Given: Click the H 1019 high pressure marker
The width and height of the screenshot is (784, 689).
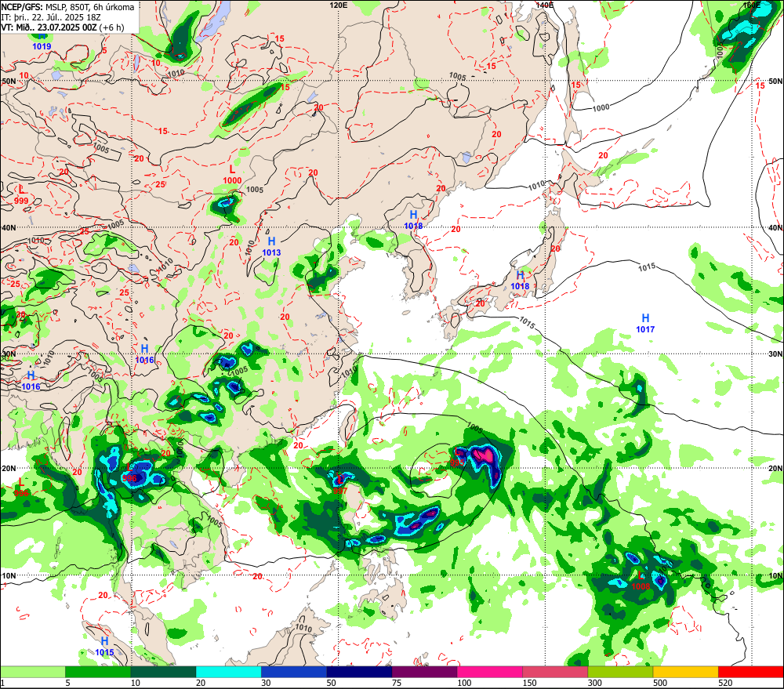Looking at the screenshot, I should [42, 42].
